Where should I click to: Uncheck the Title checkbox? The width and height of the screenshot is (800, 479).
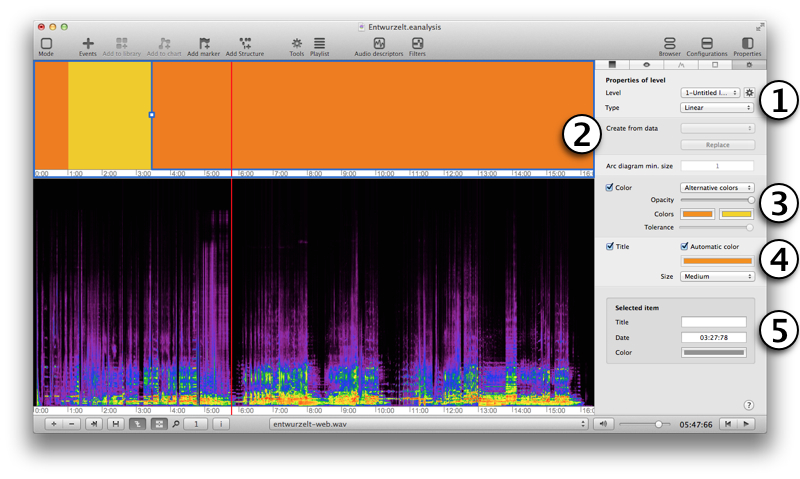pyautogui.click(x=610, y=246)
